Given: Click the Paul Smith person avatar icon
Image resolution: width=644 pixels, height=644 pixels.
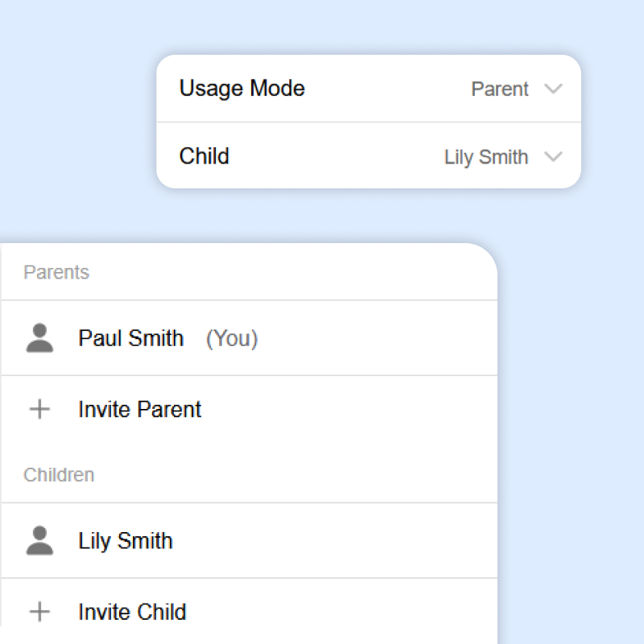Looking at the screenshot, I should pos(39,338).
